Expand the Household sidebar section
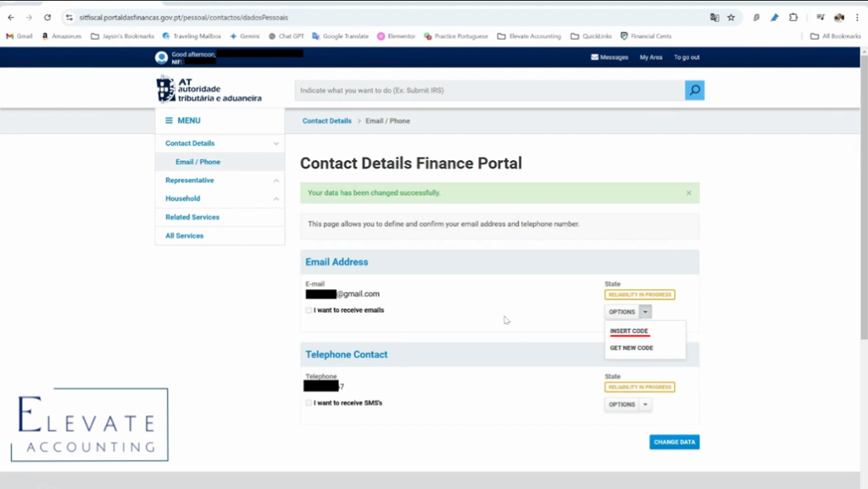 click(275, 199)
